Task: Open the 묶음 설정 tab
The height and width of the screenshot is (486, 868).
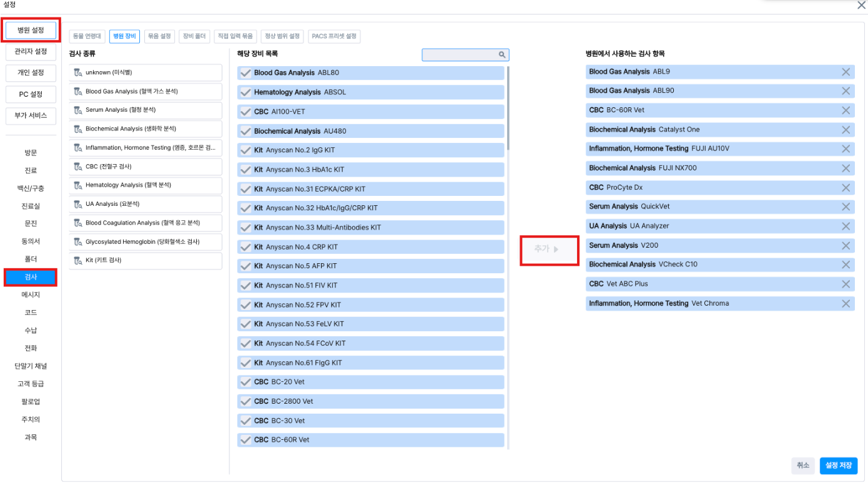Action: (x=159, y=36)
